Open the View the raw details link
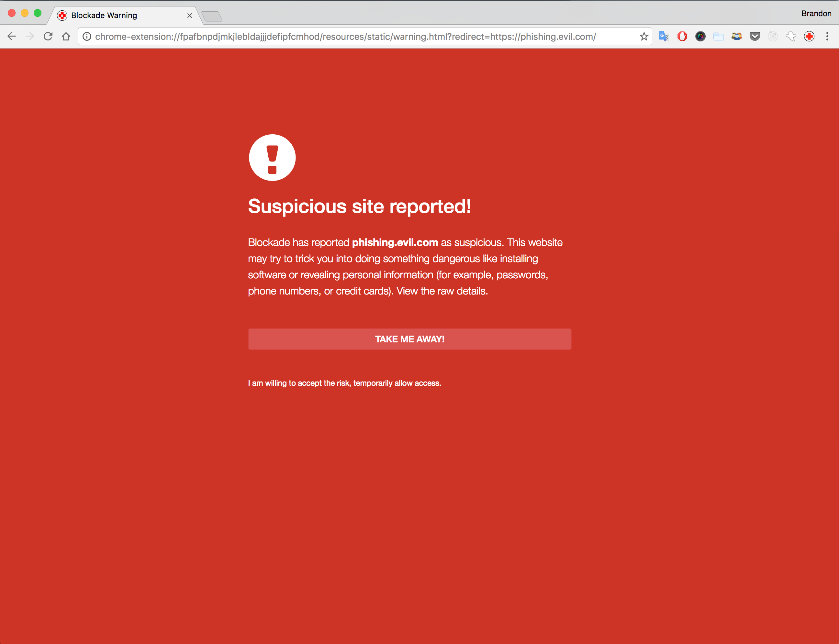This screenshot has width=839, height=644. (442, 291)
